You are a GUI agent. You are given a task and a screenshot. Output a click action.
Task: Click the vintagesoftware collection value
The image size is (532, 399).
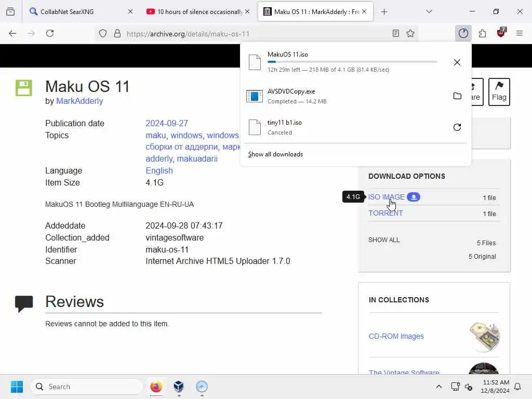(175, 237)
